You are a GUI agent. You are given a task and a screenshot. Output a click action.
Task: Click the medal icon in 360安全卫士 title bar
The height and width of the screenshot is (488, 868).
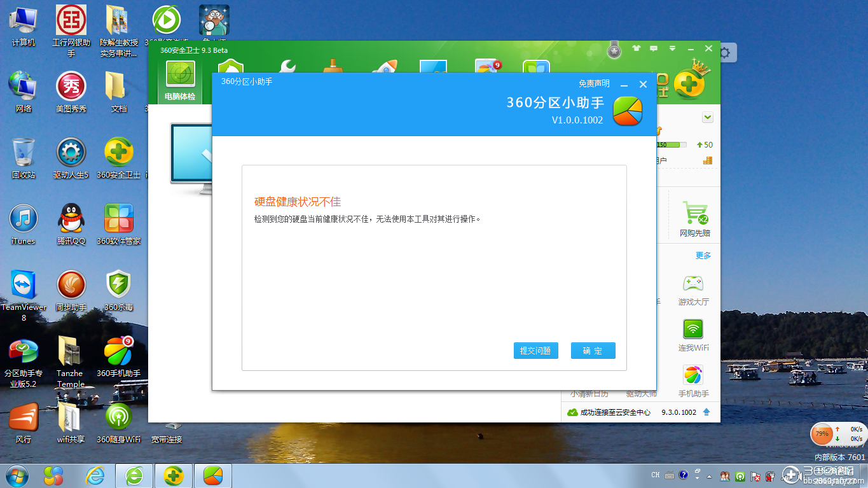(x=614, y=50)
